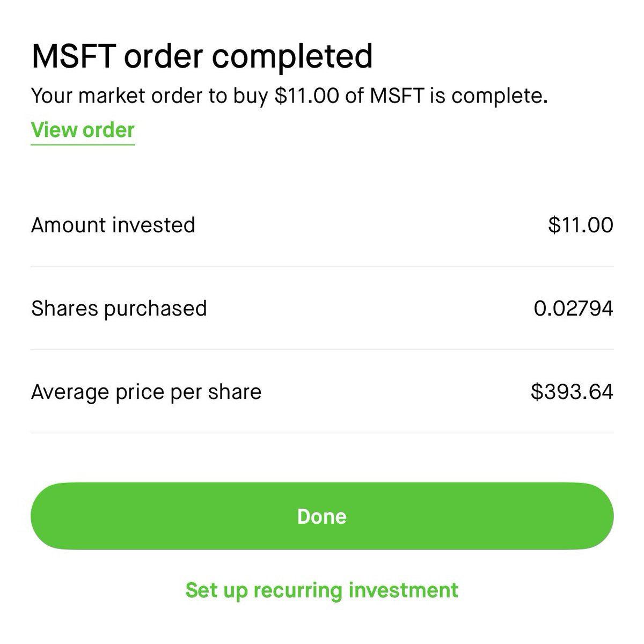This screenshot has width=644, height=644.
Task: Open the View order link
Action: pos(83,130)
